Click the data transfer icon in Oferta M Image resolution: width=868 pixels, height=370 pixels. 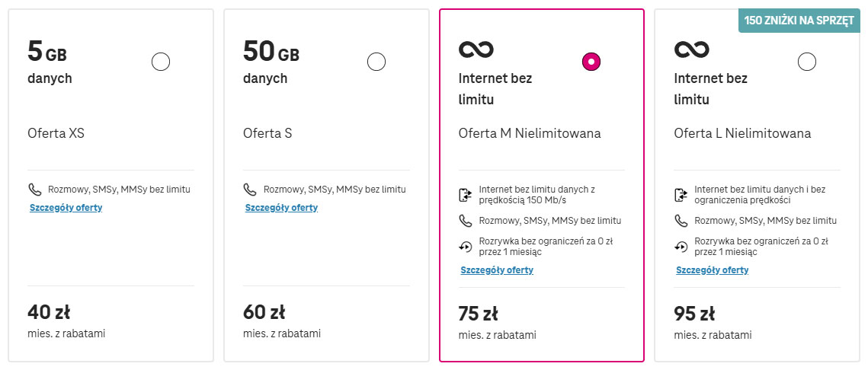coord(466,195)
